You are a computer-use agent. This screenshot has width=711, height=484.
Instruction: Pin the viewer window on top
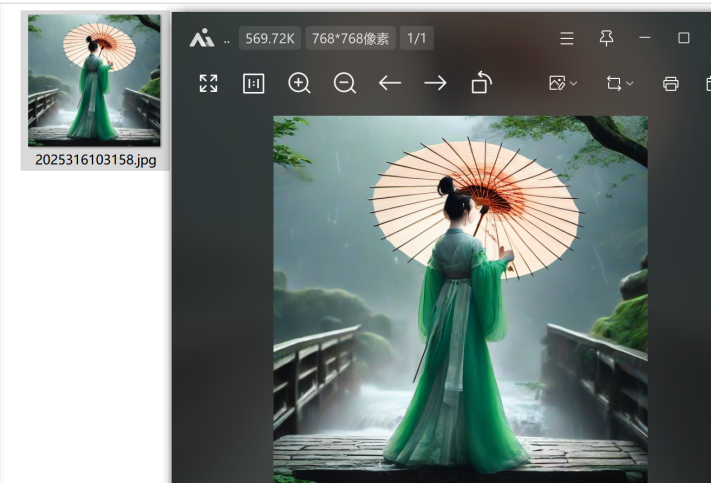click(606, 38)
